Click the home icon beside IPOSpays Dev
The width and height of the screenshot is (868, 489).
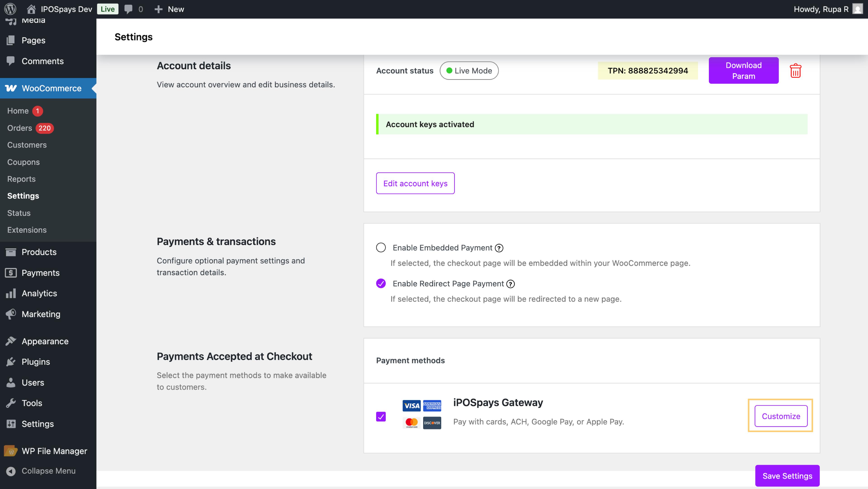tap(31, 9)
